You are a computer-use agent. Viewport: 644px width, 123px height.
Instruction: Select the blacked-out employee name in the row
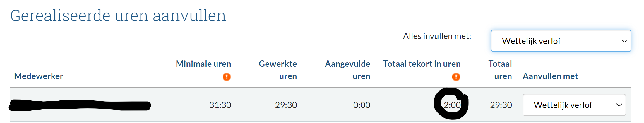(x=80, y=105)
